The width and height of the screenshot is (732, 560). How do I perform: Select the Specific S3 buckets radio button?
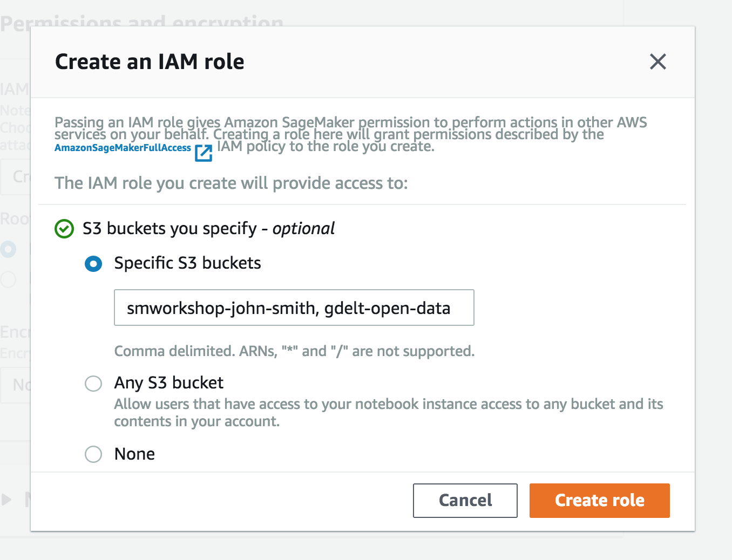point(93,264)
